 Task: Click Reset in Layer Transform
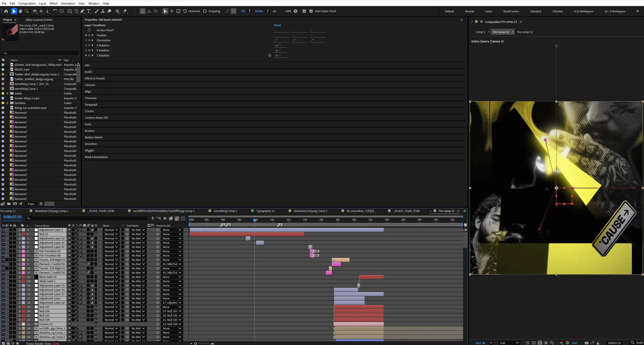[x=277, y=25]
